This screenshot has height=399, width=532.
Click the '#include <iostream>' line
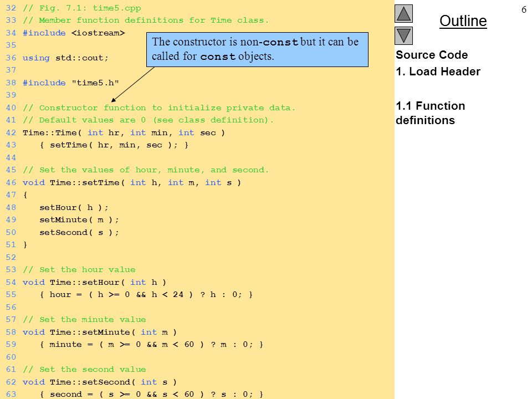coord(74,33)
